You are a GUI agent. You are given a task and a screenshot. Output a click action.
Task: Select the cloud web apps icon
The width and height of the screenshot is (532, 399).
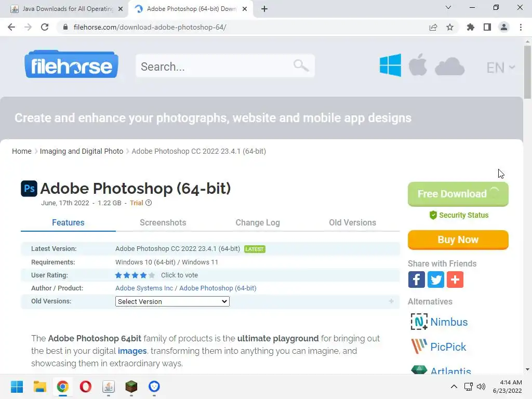click(x=449, y=66)
